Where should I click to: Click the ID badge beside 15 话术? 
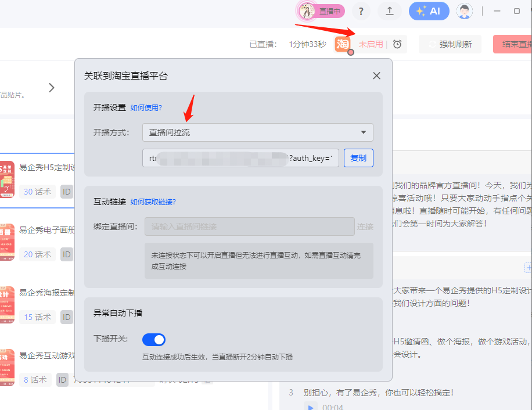click(x=67, y=318)
